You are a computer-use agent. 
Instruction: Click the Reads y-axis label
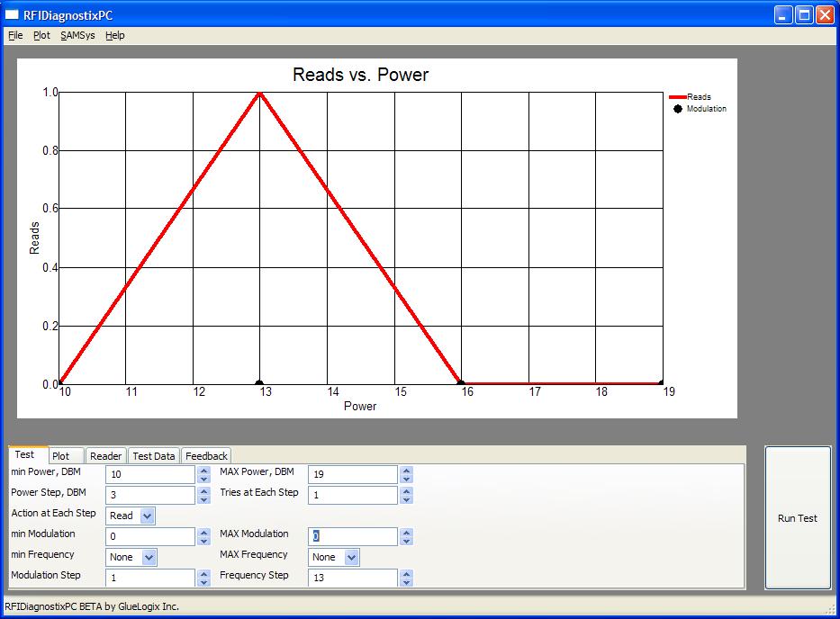pos(34,238)
